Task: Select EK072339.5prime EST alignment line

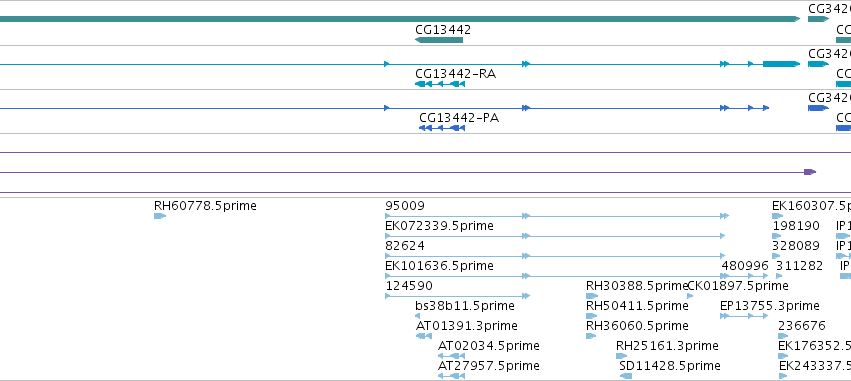Action: (555, 236)
